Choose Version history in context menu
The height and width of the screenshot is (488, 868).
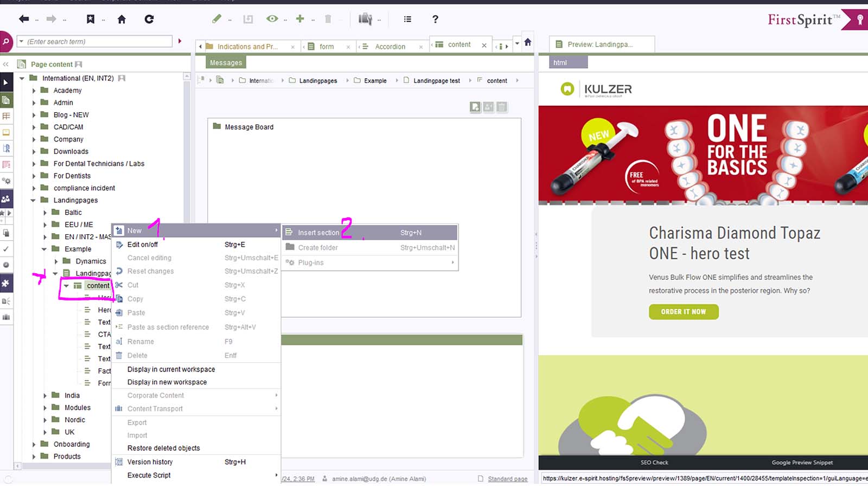click(150, 462)
